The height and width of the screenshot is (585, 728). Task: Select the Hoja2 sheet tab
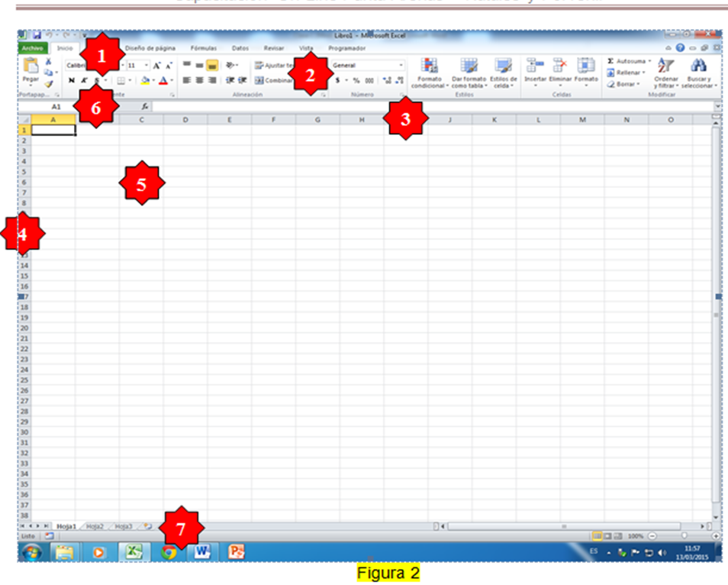click(95, 526)
